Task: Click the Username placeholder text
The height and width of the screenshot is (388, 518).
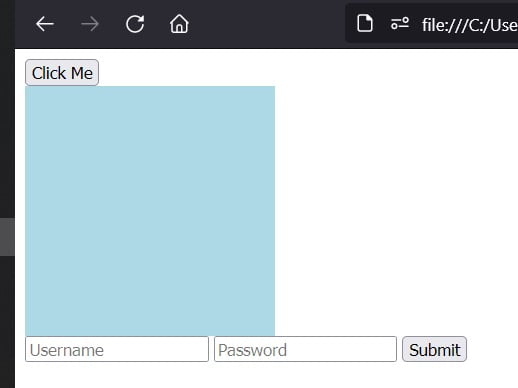Action: point(67,350)
